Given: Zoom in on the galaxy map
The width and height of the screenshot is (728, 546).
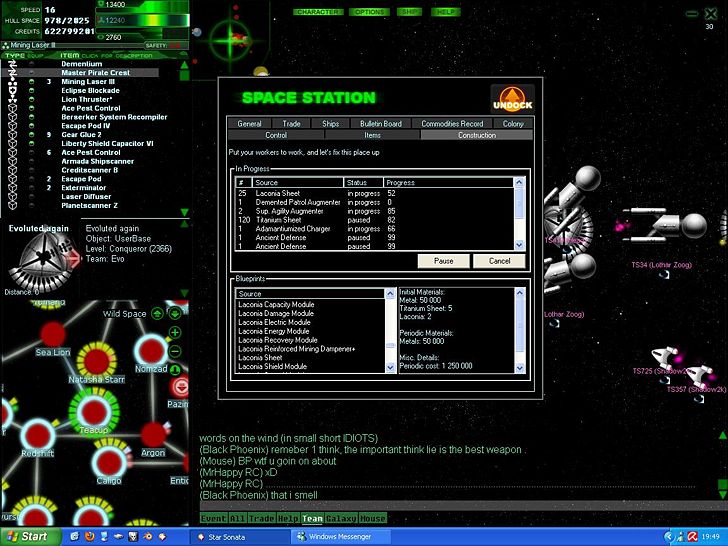Looking at the screenshot, I should tap(176, 332).
